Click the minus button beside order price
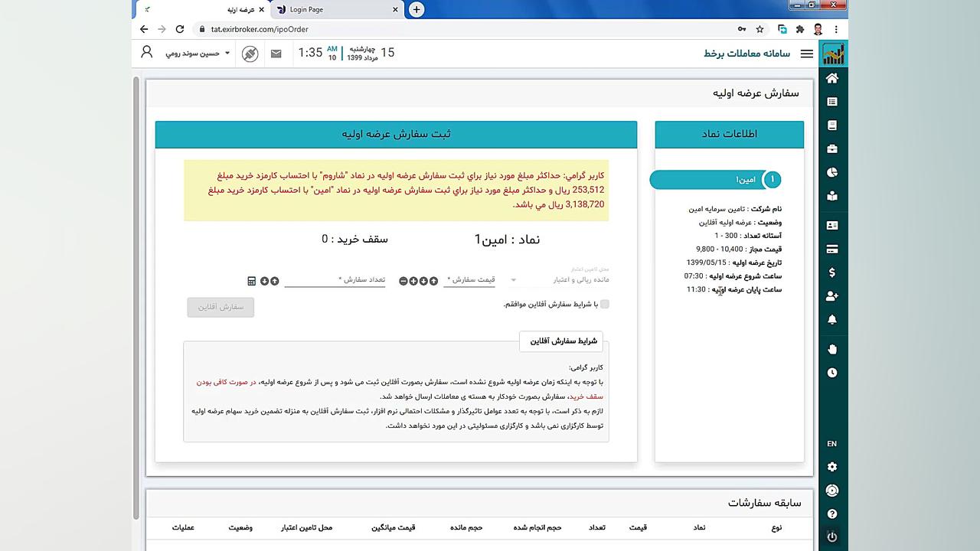The height and width of the screenshot is (551, 980). (x=403, y=281)
